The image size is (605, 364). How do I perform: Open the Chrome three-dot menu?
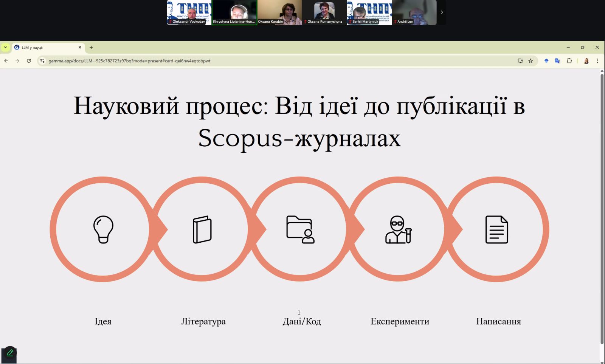[x=597, y=60]
